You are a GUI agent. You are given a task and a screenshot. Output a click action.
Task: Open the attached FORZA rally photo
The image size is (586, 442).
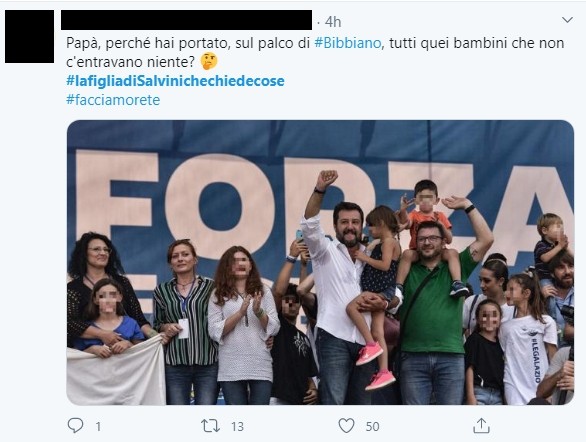320,262
